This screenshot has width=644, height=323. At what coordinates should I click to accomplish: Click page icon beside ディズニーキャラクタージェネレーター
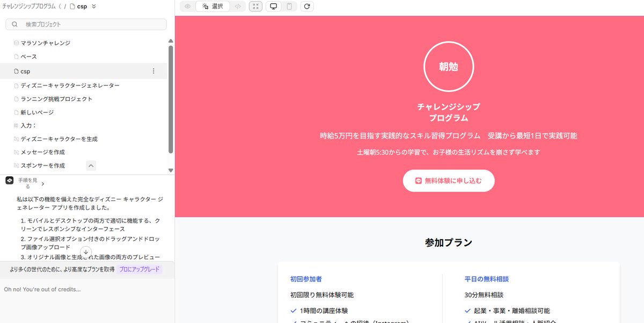pyautogui.click(x=16, y=85)
